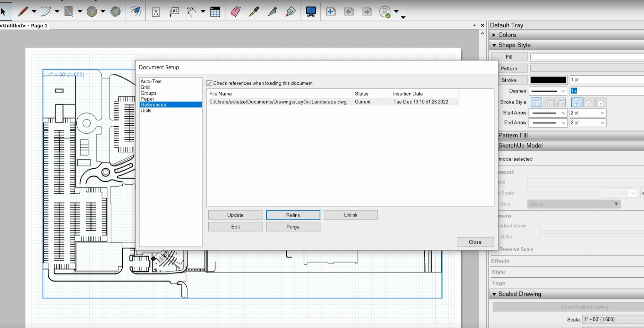Viewport: 644px width, 328px height.
Task: Open the Rectangle tool variant dropdown
Action: pos(80,11)
